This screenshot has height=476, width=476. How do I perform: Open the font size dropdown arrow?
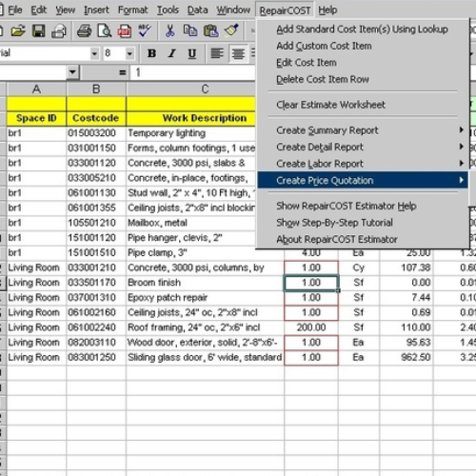pyautogui.click(x=129, y=53)
